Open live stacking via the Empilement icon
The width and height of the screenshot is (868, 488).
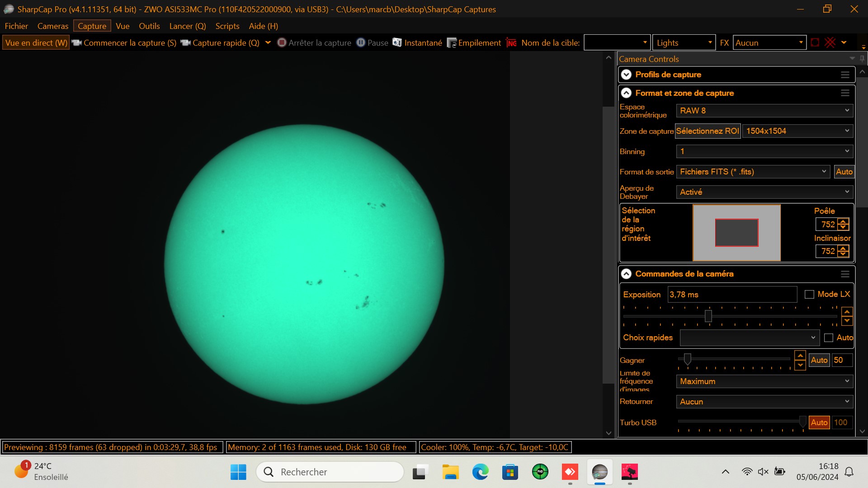[451, 42]
